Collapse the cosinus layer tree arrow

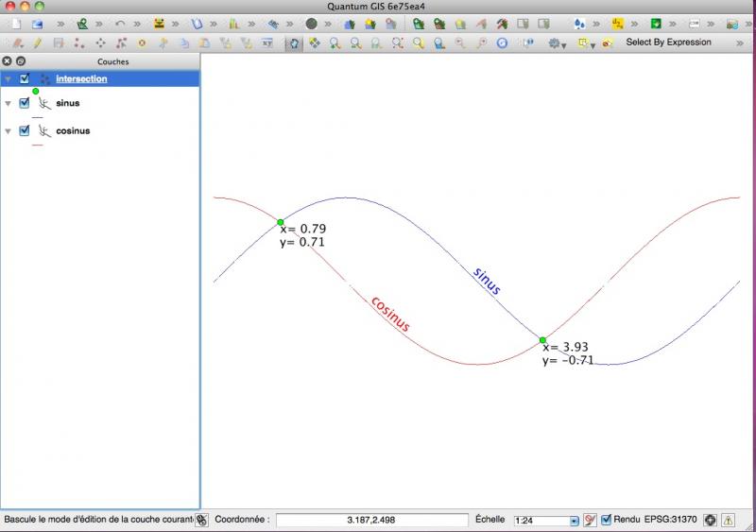coord(9,131)
